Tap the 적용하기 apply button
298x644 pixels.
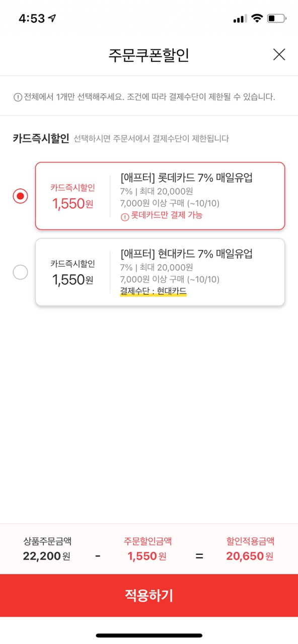149,596
